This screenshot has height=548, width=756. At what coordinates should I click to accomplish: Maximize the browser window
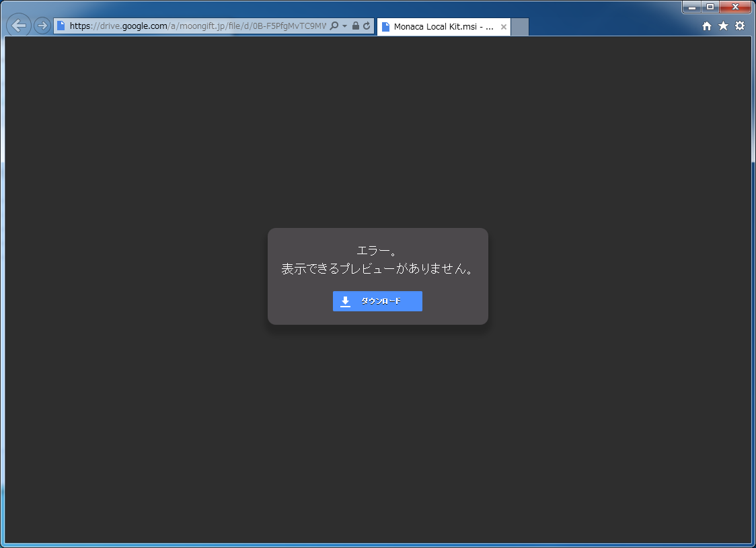pyautogui.click(x=710, y=7)
